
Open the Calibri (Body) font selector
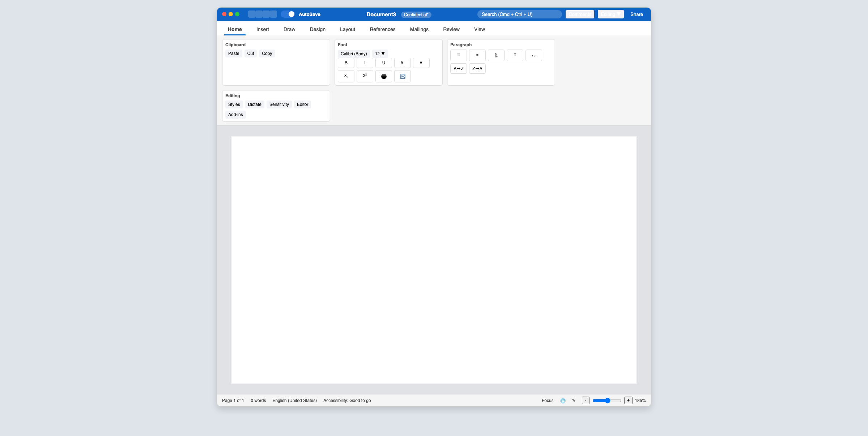pos(353,54)
